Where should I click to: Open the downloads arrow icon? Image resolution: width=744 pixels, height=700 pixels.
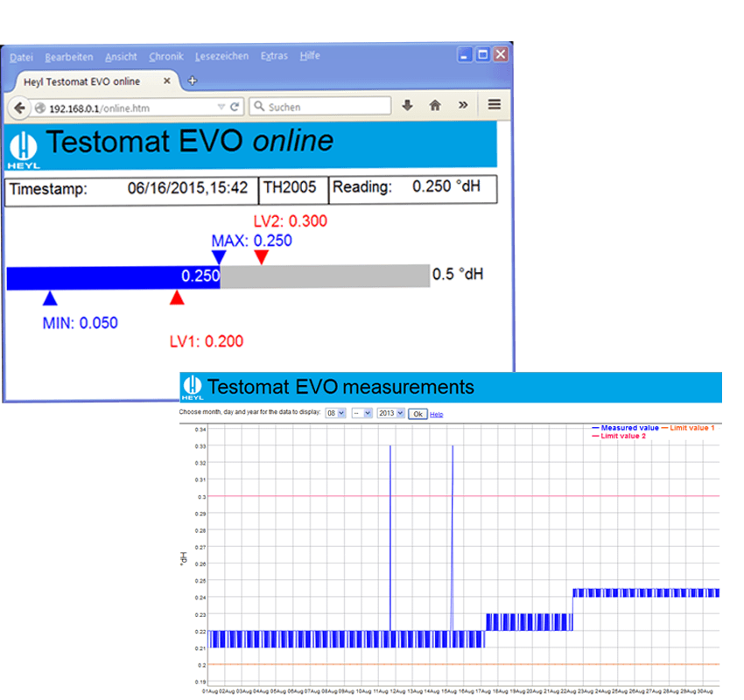click(x=407, y=106)
